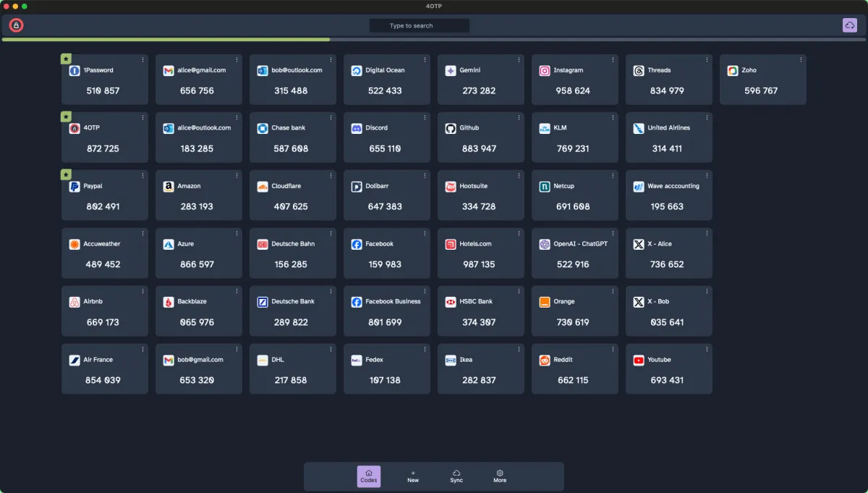868x493 pixels.
Task: Click the Github account logo icon
Action: coord(451,128)
